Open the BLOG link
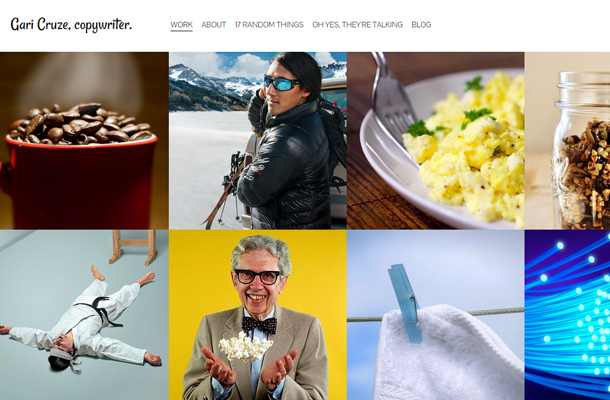The height and width of the screenshot is (400, 610). point(421,25)
